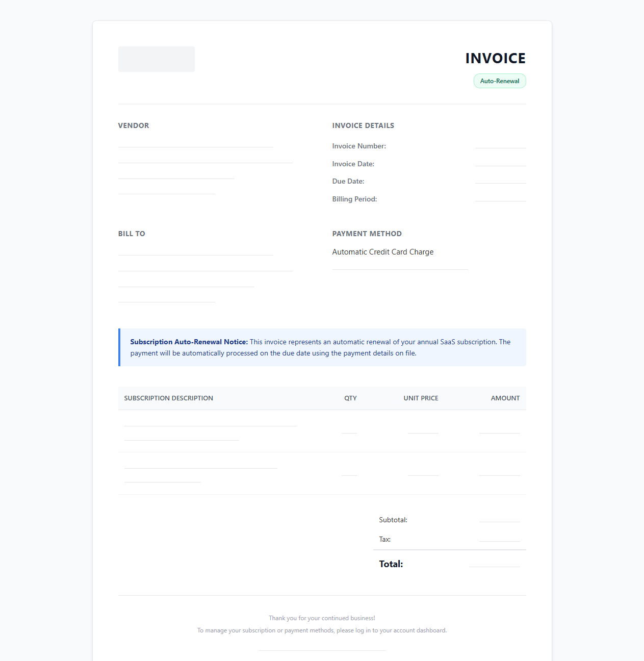Click the 'Invoice Number:' label
Image resolution: width=644 pixels, height=661 pixels.
coord(359,146)
